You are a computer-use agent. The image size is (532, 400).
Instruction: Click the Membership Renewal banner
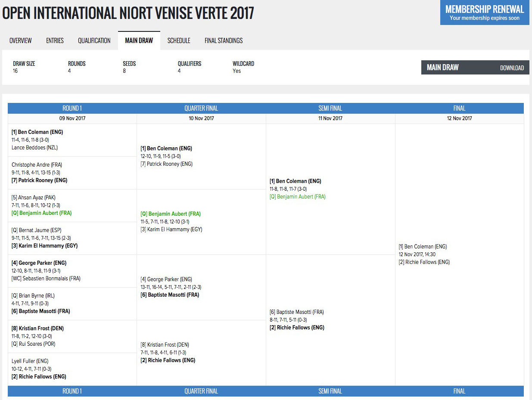coord(484,12)
